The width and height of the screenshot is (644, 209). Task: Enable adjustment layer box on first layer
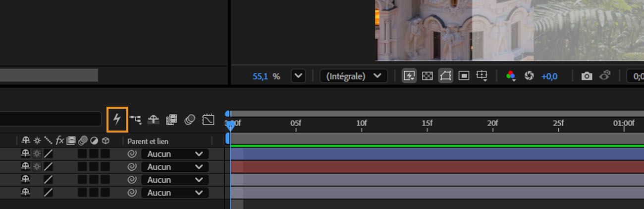pyautogui.click(x=94, y=154)
